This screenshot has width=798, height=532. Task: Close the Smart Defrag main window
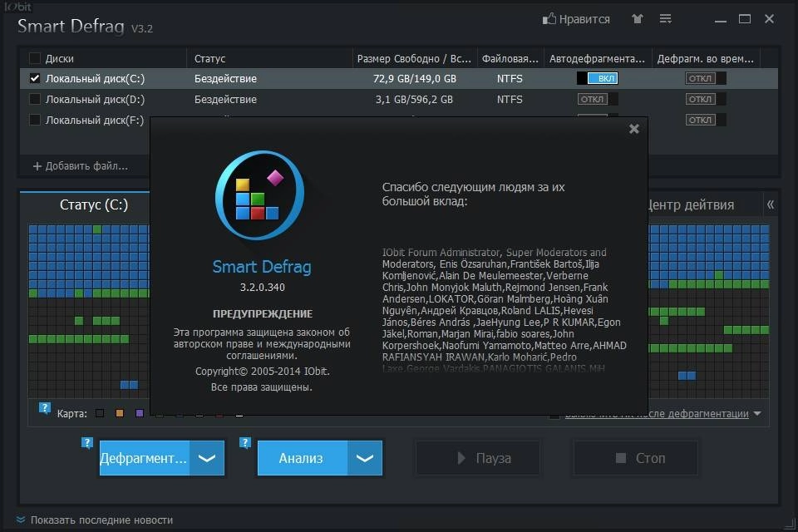[x=769, y=19]
